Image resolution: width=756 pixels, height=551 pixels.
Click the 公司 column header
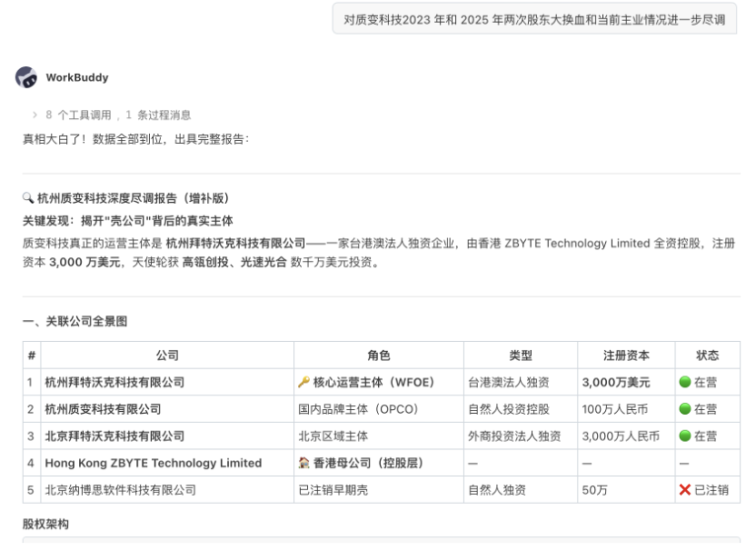(x=167, y=356)
